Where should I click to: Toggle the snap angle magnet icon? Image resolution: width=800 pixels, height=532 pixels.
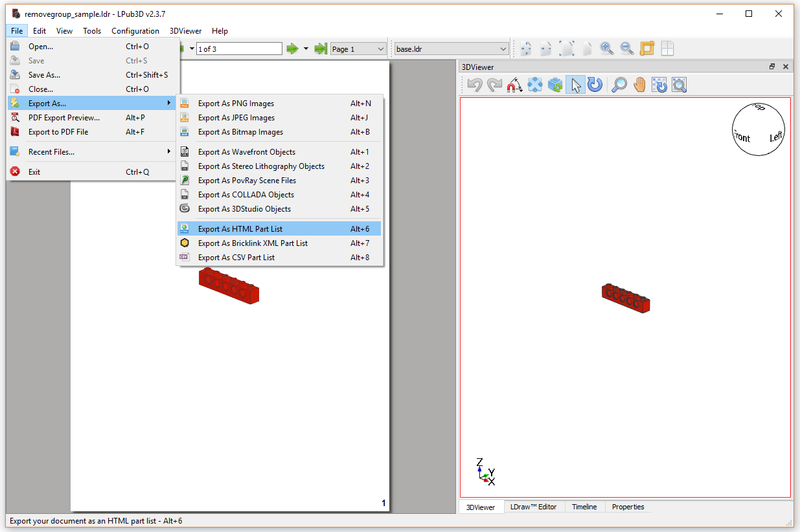coord(515,85)
